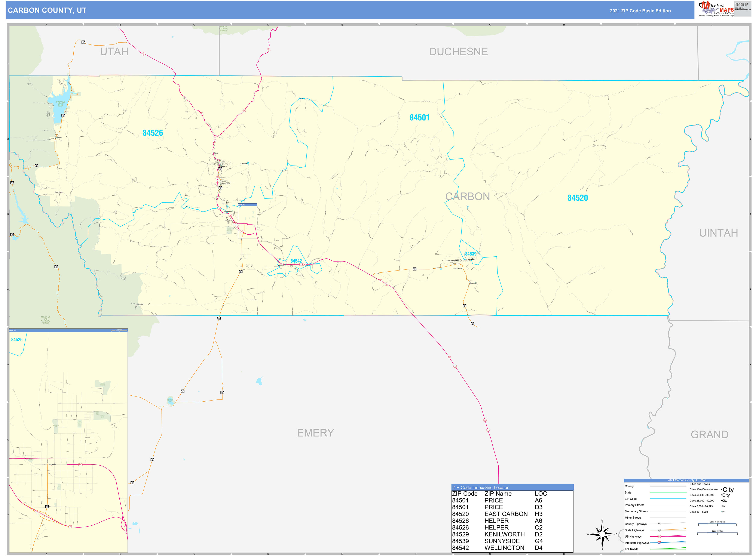Click the County Highways symbol in the legend
The width and height of the screenshot is (756, 556).
pyautogui.click(x=659, y=524)
